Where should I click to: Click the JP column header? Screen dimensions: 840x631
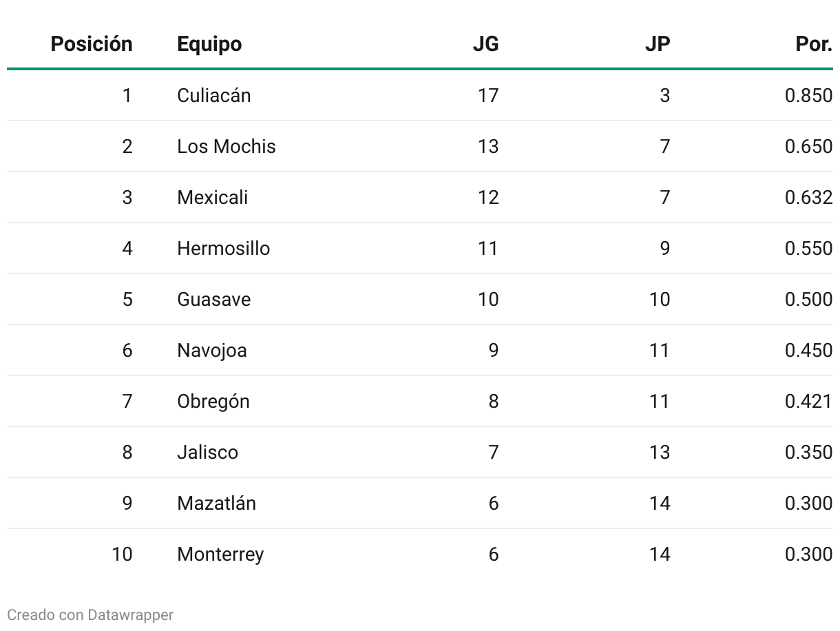[658, 44]
